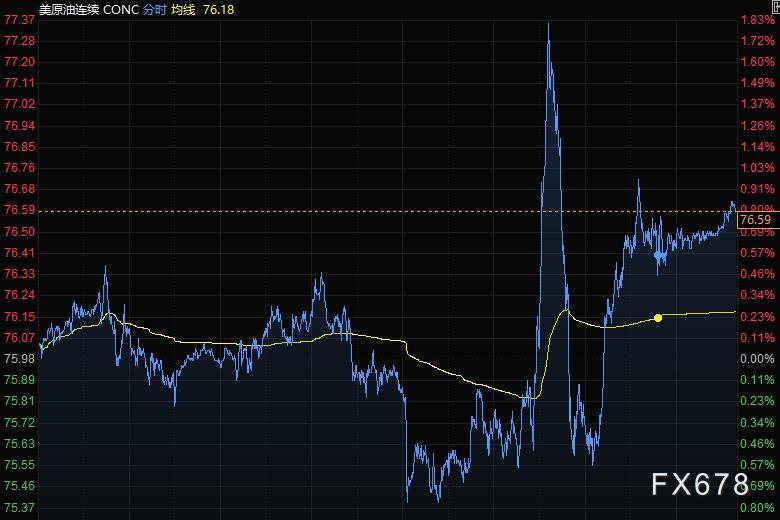
Task: Click the 75.72 price axis label
Action: coord(19,422)
